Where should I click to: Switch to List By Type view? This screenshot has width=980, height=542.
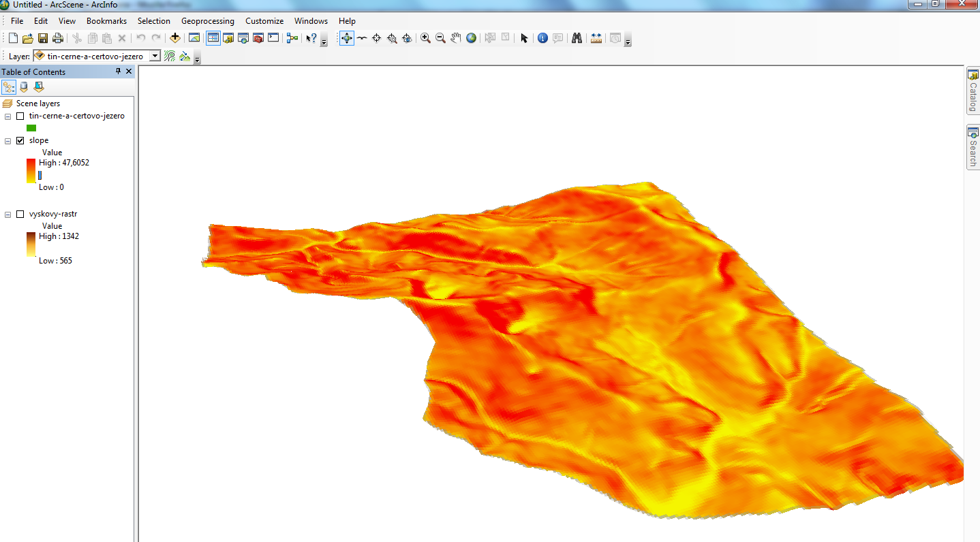tap(39, 86)
